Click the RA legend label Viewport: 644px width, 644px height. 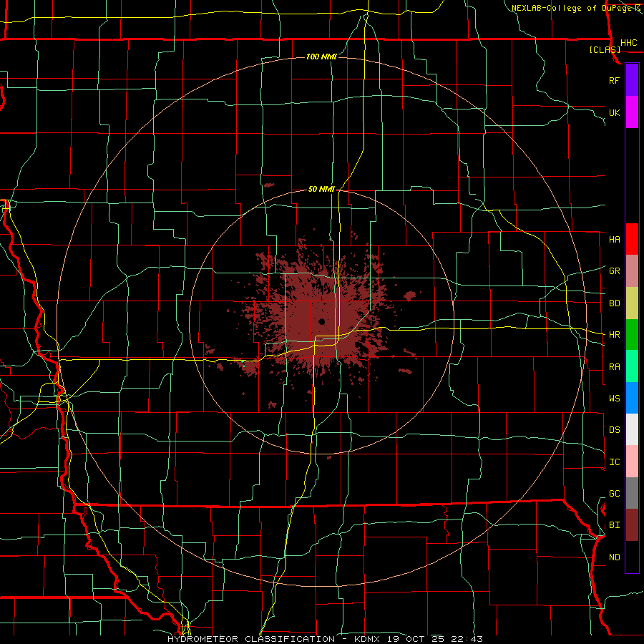615,366
